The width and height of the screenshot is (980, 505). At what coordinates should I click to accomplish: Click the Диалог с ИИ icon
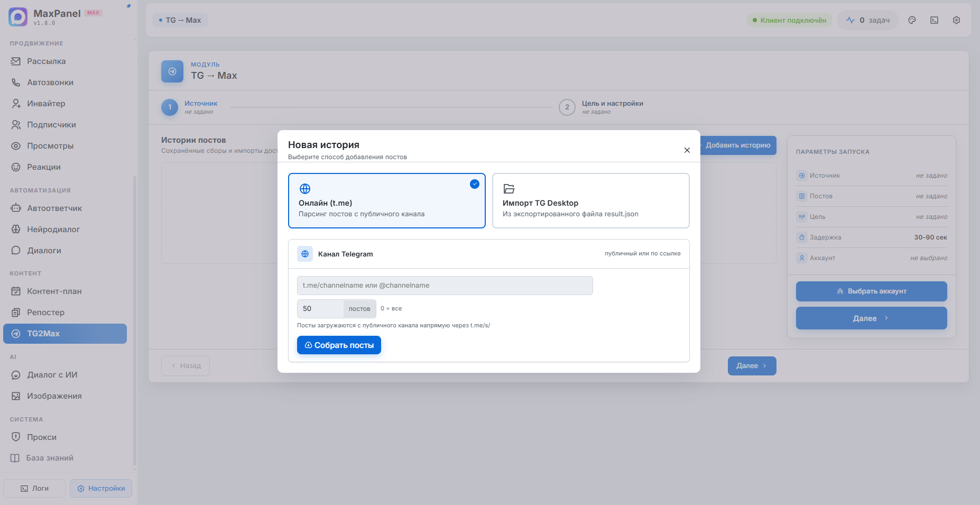click(x=16, y=375)
